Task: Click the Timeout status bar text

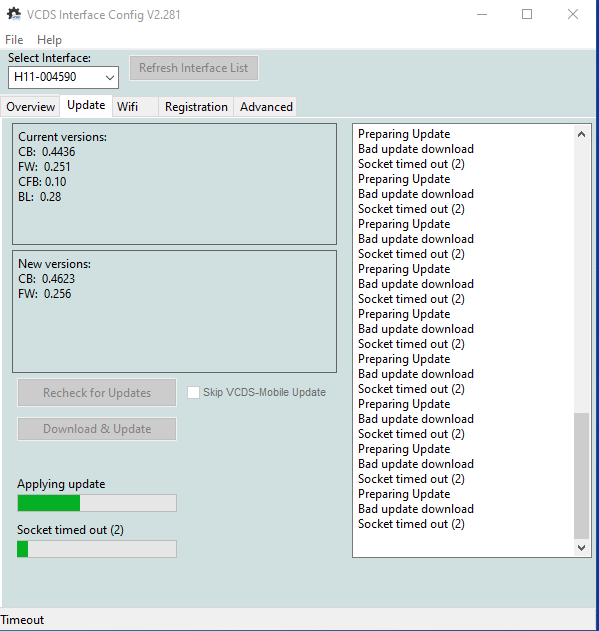Action: pos(22,620)
